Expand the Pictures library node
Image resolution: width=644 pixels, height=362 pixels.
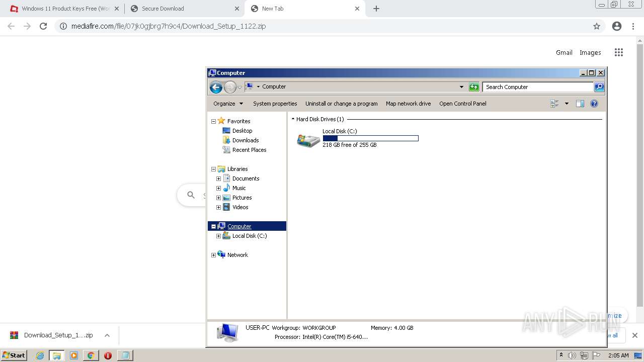pos(218,198)
